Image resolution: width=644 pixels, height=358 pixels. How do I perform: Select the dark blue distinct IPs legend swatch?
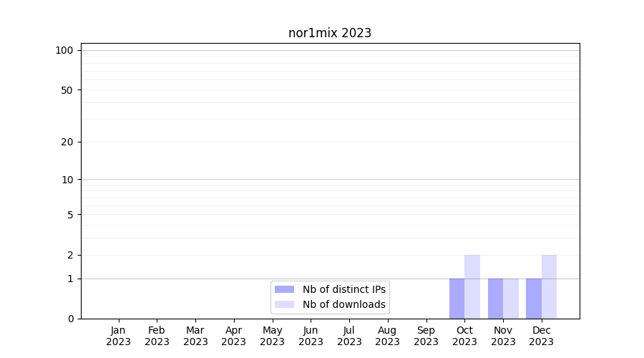[284, 289]
